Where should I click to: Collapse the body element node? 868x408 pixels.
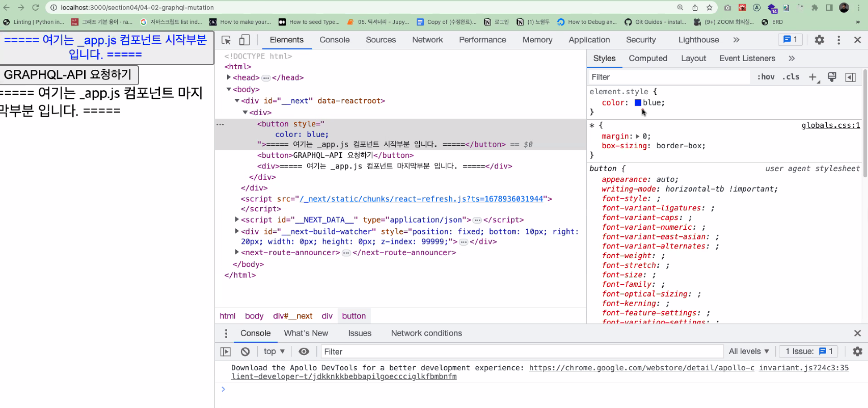229,89
